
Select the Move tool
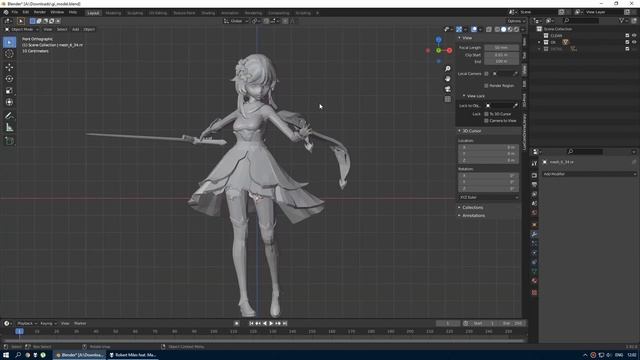9,67
